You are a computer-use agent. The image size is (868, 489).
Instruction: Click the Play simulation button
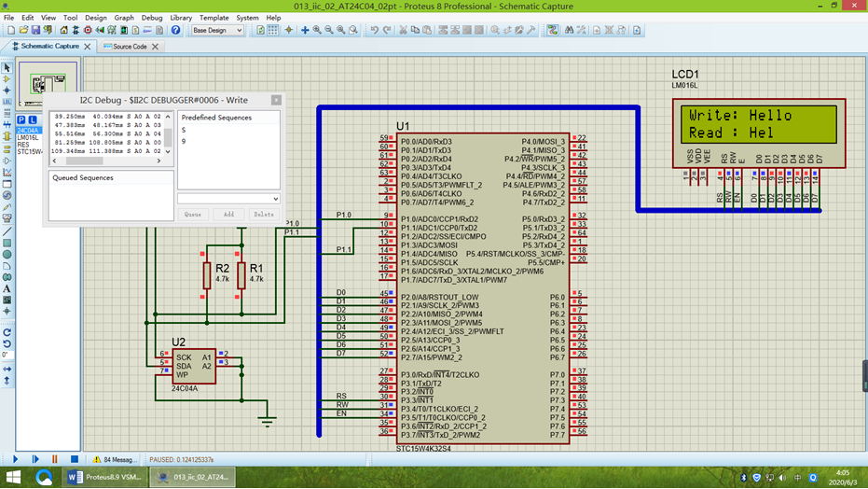point(15,459)
